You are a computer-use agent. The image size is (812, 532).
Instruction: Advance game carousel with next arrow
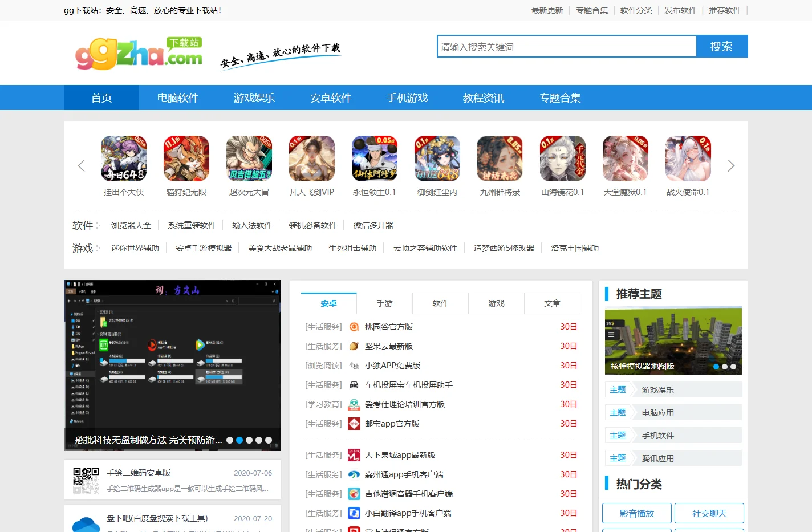coord(731,166)
